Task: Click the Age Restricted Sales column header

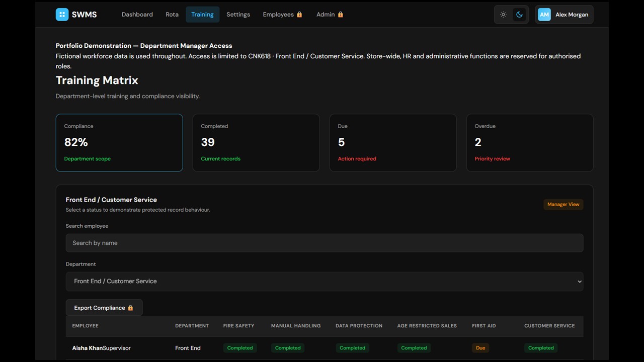Action: point(427,326)
